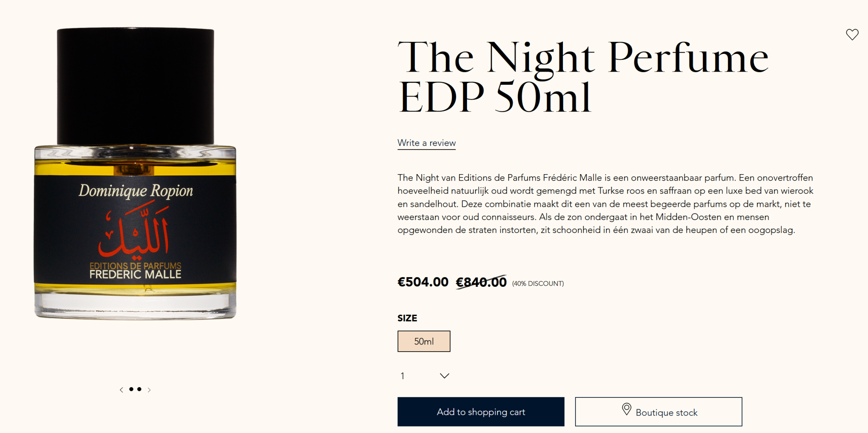Select the second image carousel dot

[139, 389]
